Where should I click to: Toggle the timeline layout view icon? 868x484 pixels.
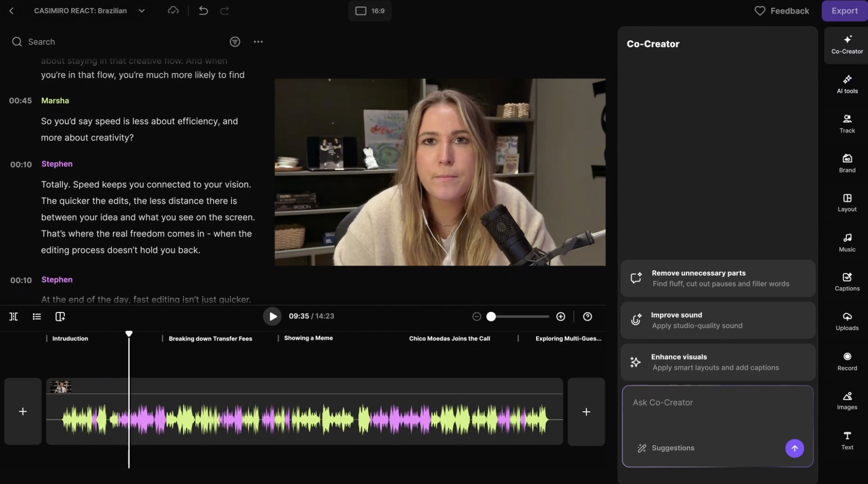[x=60, y=316]
